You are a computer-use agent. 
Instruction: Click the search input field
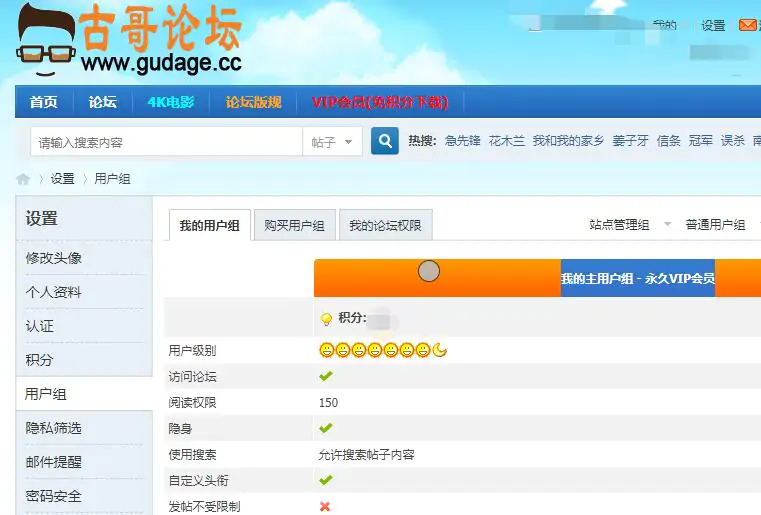166,142
